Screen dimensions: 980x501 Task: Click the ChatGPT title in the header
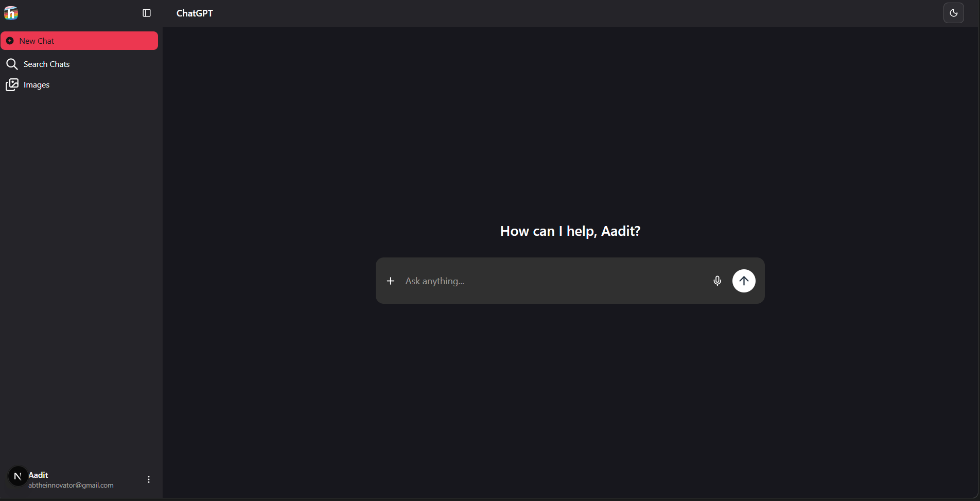(x=195, y=13)
